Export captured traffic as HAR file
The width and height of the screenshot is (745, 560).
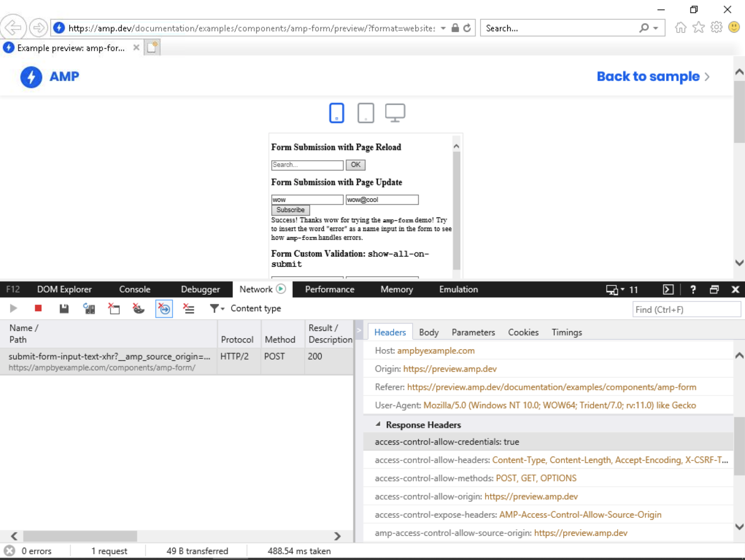pos(64,308)
